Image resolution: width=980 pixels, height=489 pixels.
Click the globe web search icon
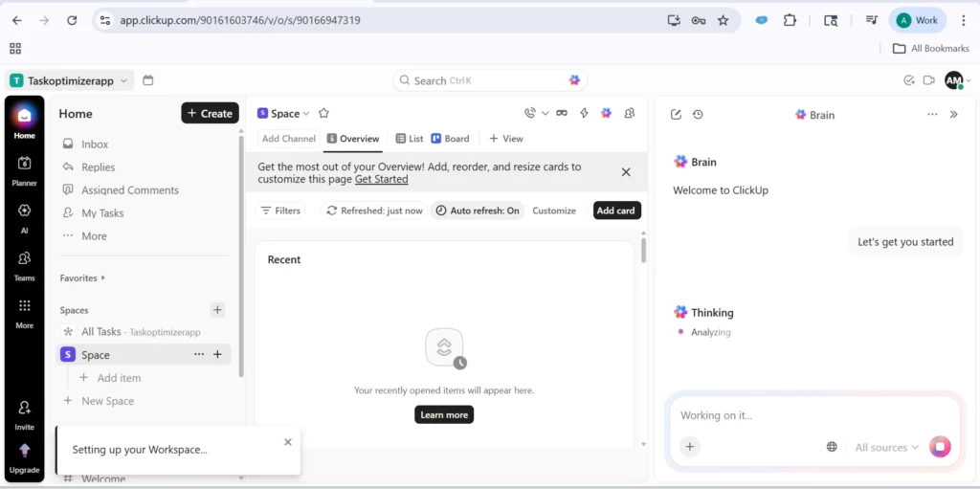(832, 447)
